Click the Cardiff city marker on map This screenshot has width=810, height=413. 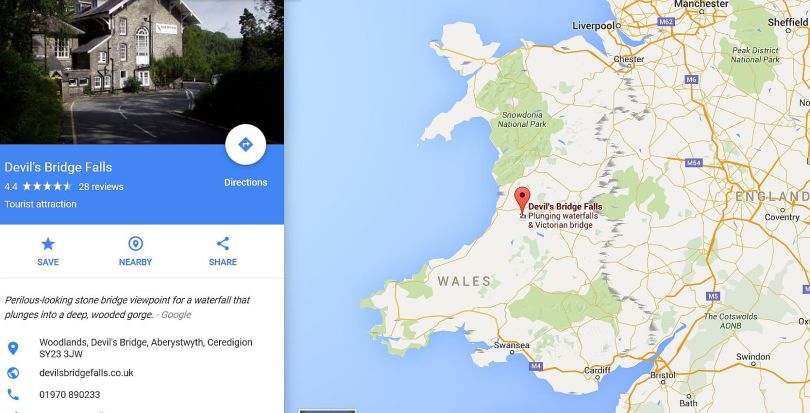coord(598,378)
